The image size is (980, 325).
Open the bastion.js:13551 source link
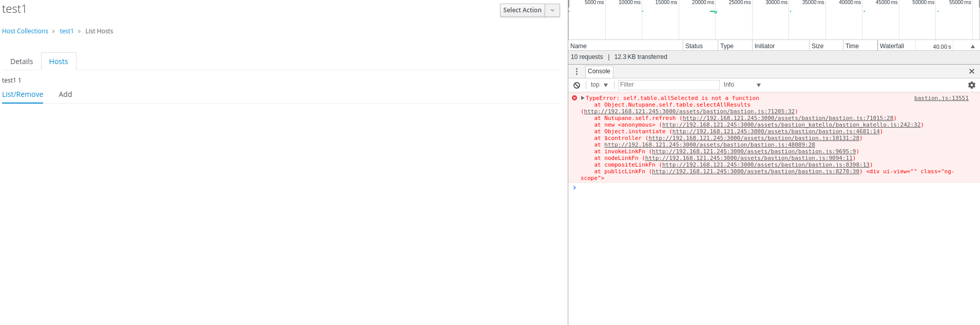[x=941, y=98]
